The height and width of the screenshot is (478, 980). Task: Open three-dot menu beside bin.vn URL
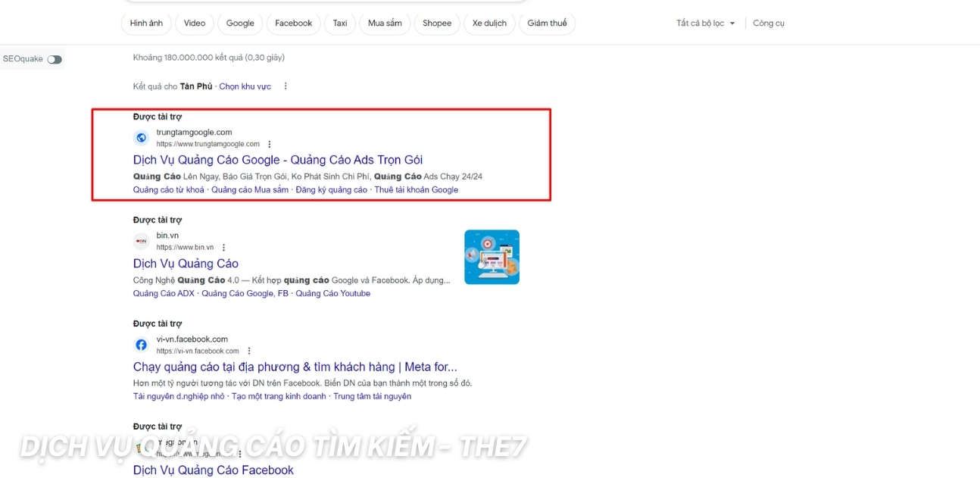[x=223, y=247]
